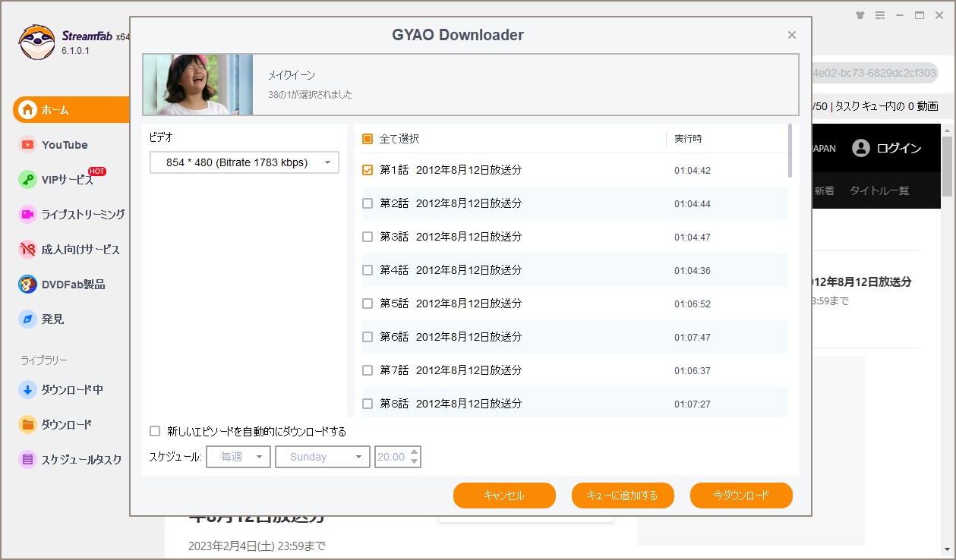The height and width of the screenshot is (560, 956).
Task: Click the shirt skin icon in title bar
Action: point(860,14)
